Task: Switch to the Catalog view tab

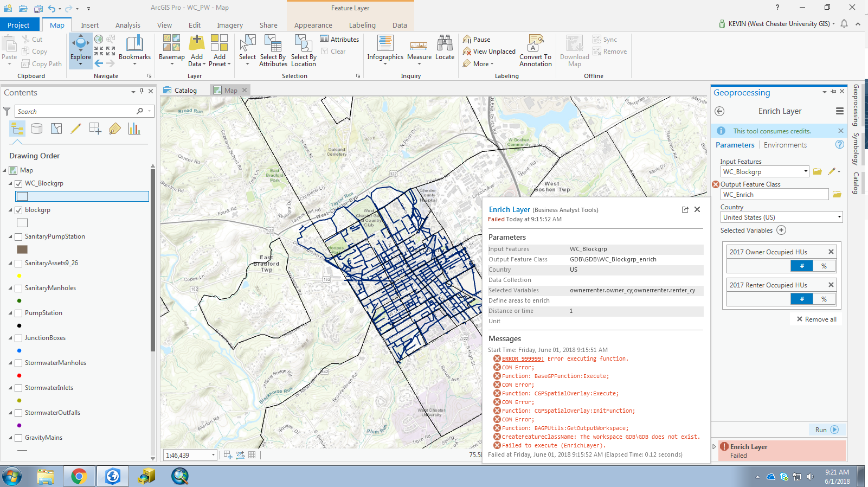Action: tap(181, 91)
